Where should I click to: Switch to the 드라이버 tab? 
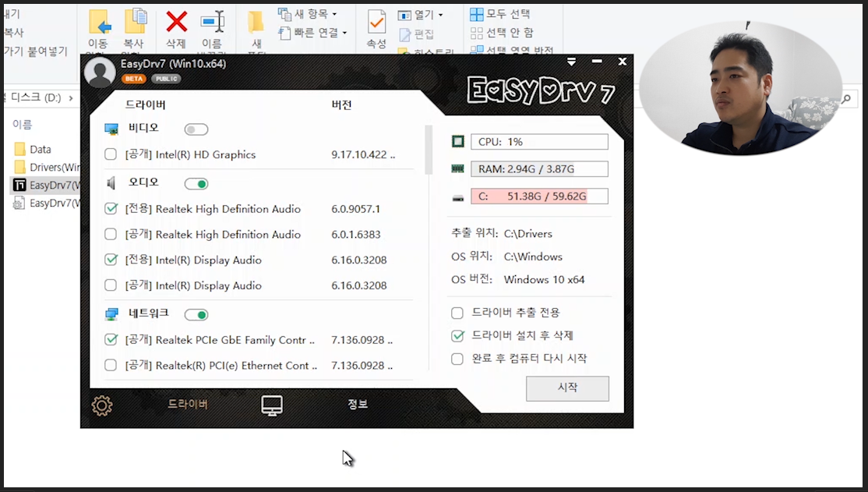[188, 404]
